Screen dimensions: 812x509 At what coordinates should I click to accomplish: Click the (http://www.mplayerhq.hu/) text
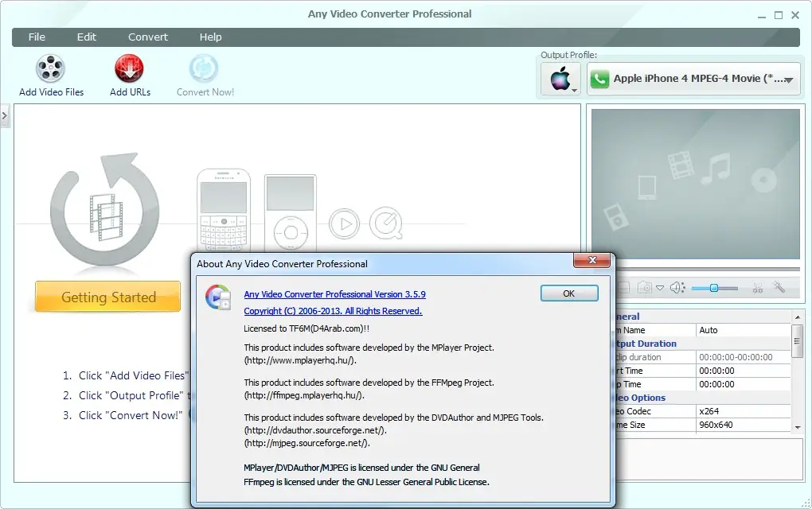click(300, 360)
